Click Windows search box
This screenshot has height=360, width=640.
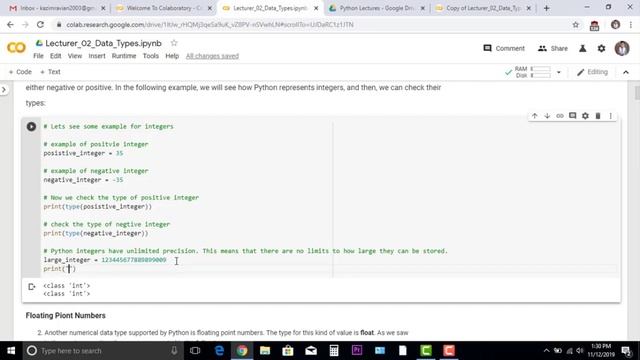coord(102,351)
